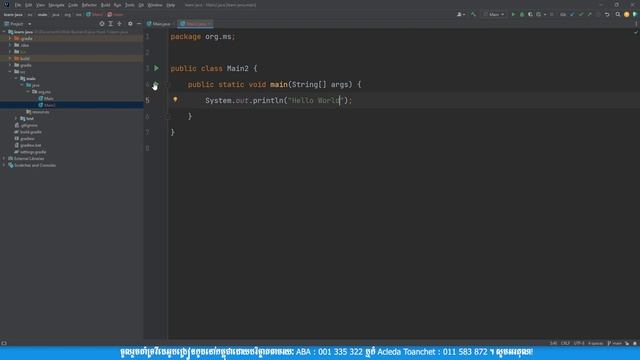Expand Scratches and Consoles node
The width and height of the screenshot is (640, 360).
click(4, 165)
